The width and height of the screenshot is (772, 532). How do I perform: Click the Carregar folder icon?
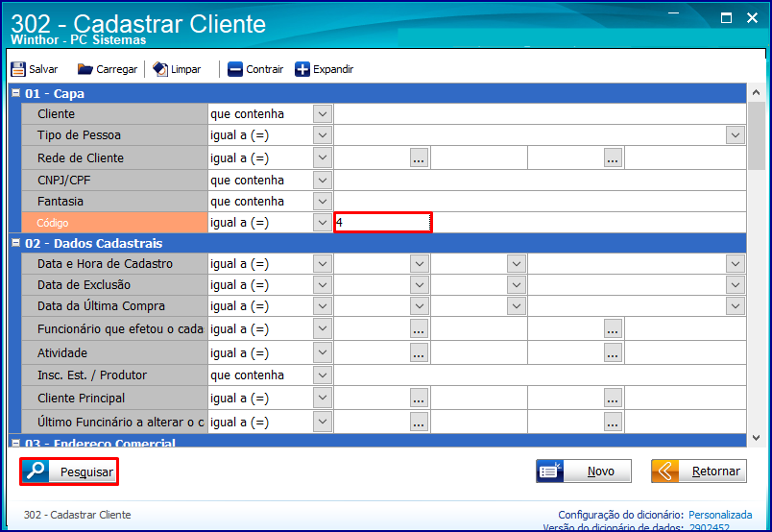pyautogui.click(x=84, y=69)
